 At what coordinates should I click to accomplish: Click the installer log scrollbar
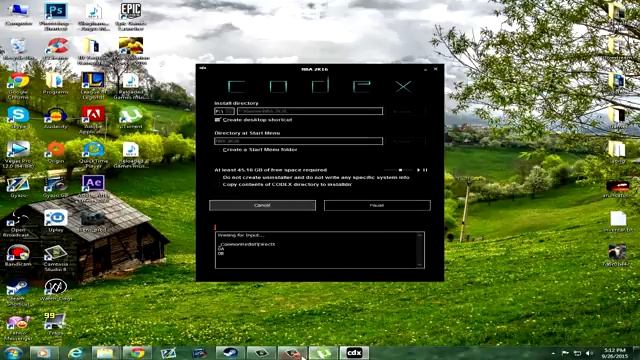click(x=420, y=250)
